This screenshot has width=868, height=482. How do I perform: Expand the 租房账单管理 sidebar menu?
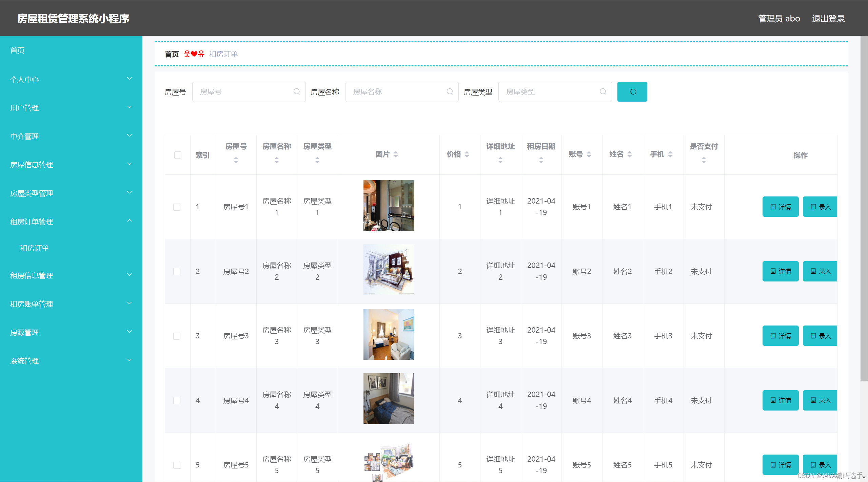(x=71, y=304)
